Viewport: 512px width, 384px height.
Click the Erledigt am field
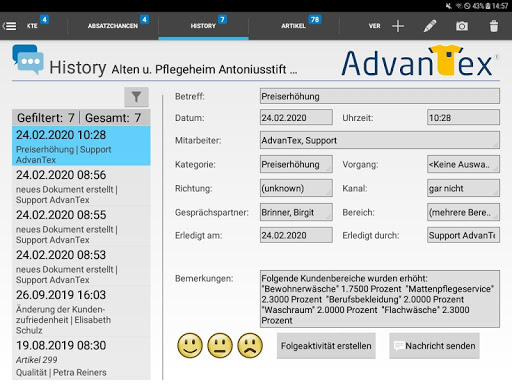coord(296,235)
